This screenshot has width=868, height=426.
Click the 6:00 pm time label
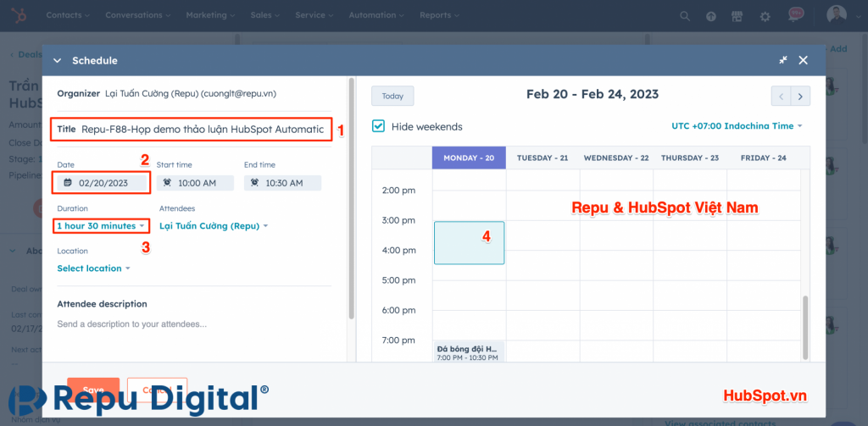click(398, 310)
